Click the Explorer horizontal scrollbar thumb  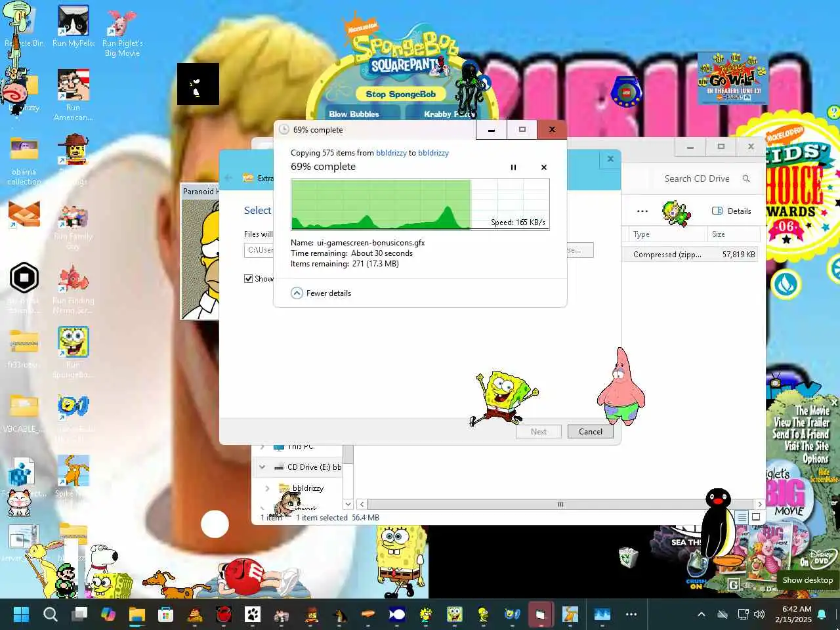[x=560, y=505]
